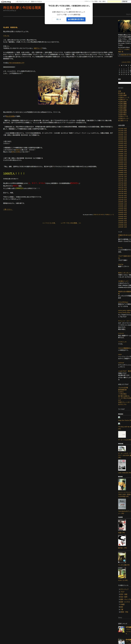Click the sidebar 検索 text field
The width and height of the screenshot is (131, 644).
[124, 83]
